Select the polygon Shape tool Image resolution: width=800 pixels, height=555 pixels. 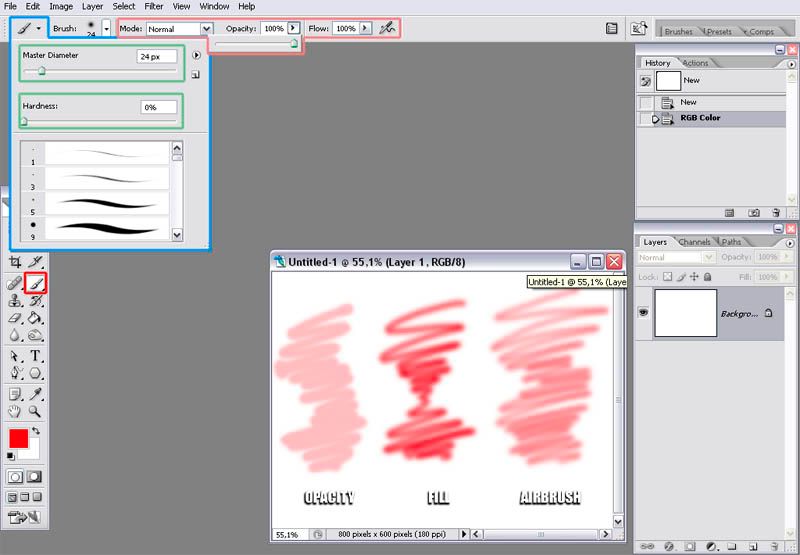click(35, 373)
